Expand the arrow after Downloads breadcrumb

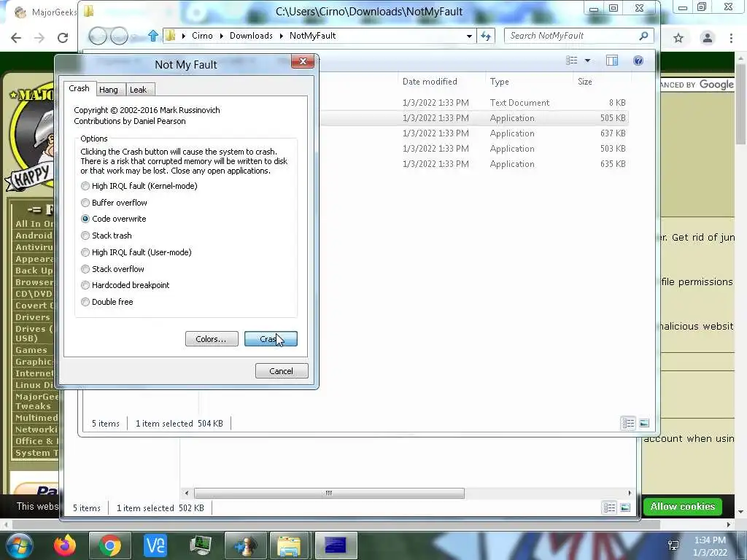282,36
